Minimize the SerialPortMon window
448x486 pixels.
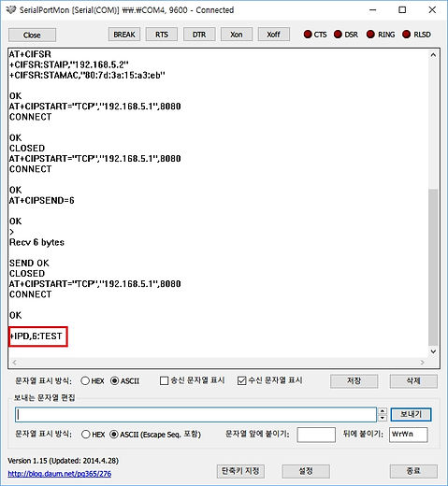pyautogui.click(x=372, y=10)
